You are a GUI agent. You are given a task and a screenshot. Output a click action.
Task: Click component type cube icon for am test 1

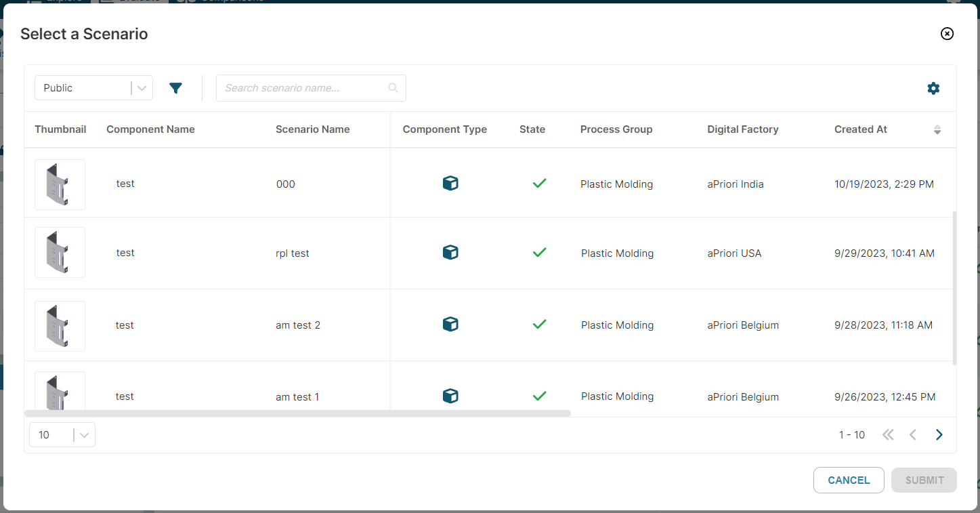tap(450, 396)
